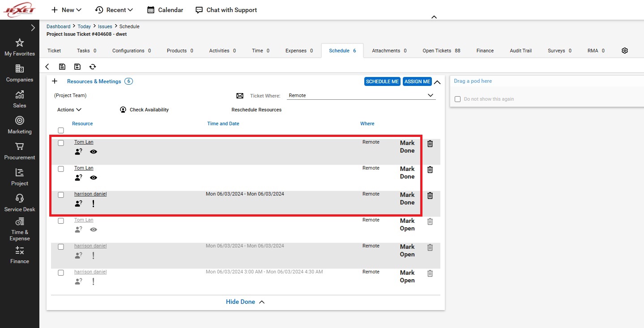Image resolution: width=644 pixels, height=328 pixels.
Task: Click the refresh icon in the toolbar
Action: pyautogui.click(x=93, y=67)
